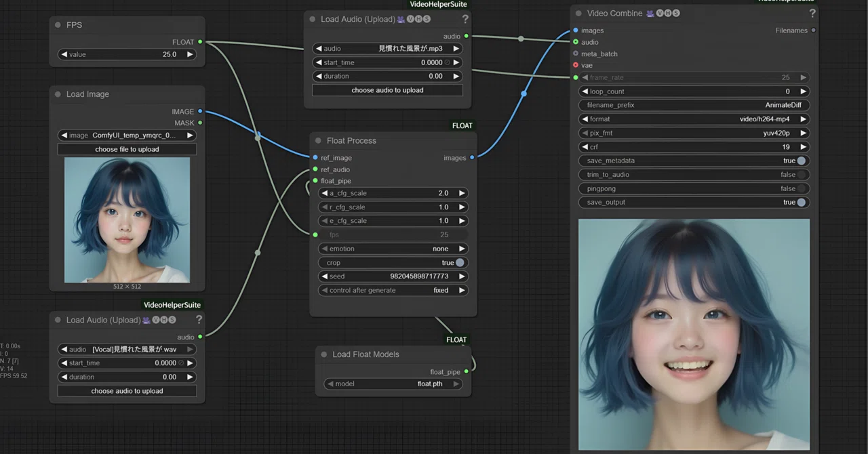Click VideoHelperSuite badge above bottom Load Audio

[x=172, y=305]
